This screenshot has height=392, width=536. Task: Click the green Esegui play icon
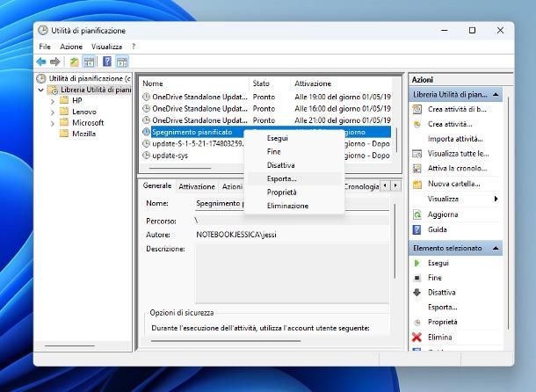coord(417,263)
